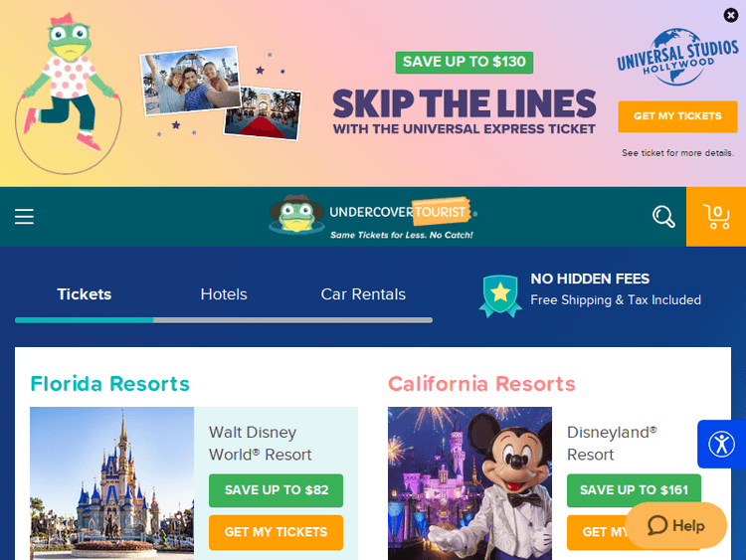Open the Cinderella Castle thumbnail image
The image size is (746, 560).
pos(111,483)
